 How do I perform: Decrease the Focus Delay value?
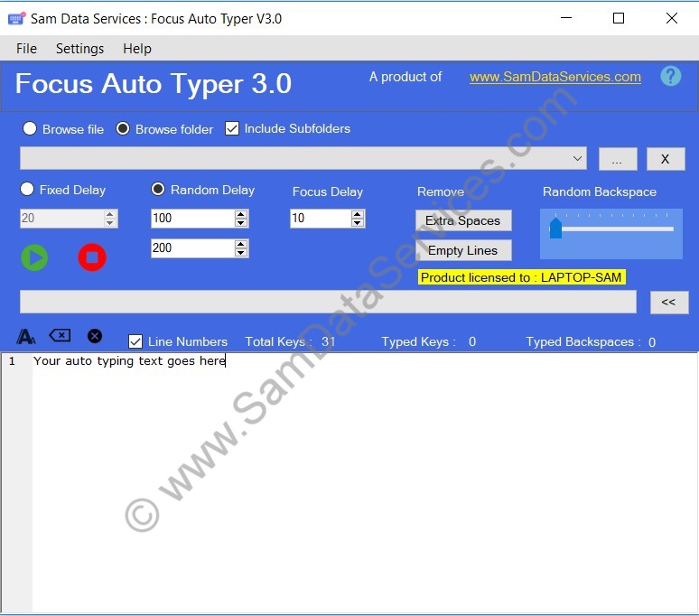[357, 223]
